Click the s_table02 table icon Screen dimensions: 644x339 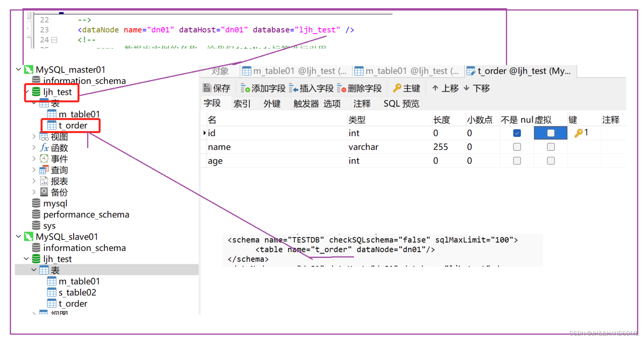52,292
